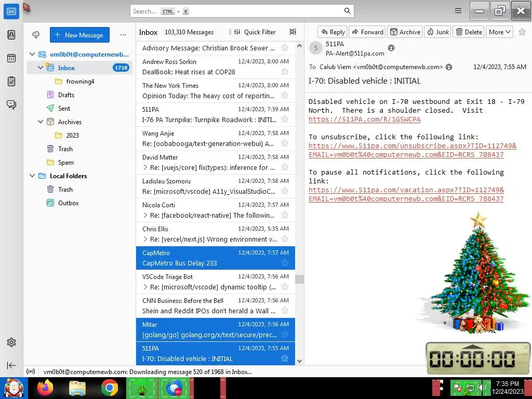Expand the vercel/next.js thread

[145, 239]
